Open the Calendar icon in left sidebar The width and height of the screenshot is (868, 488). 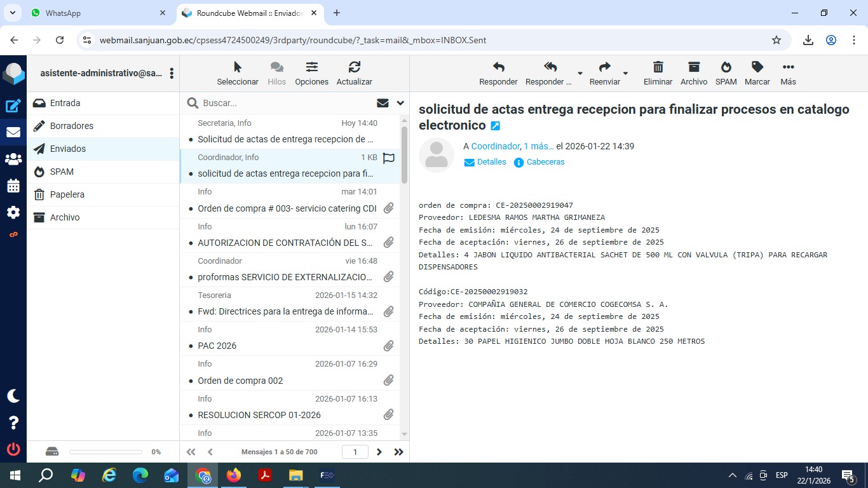[13, 186]
